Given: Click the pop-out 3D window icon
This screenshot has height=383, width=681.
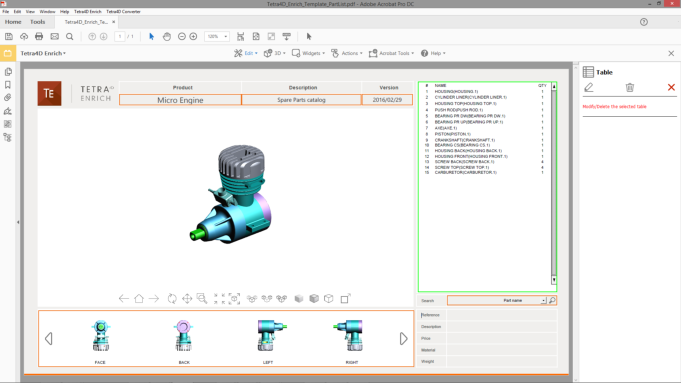Looking at the screenshot, I should [345, 298].
